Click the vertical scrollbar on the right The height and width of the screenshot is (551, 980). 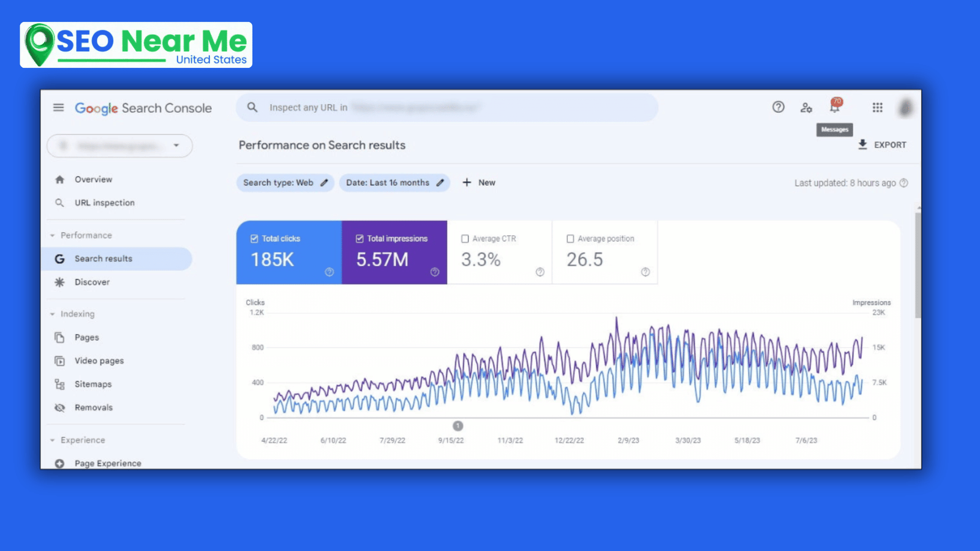click(x=917, y=264)
